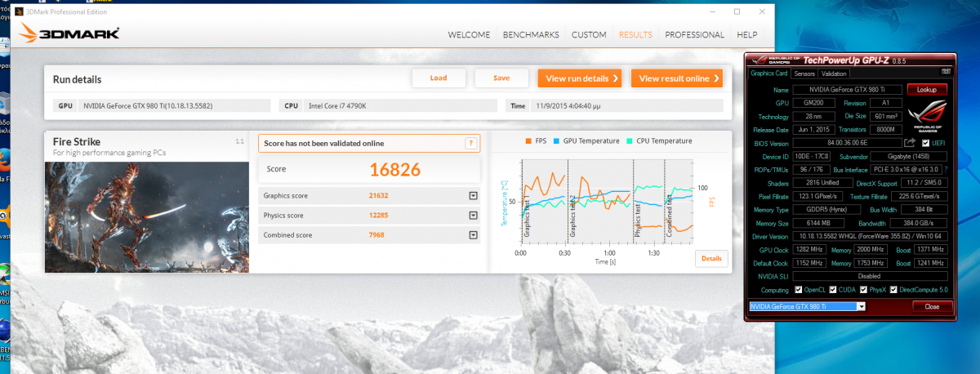
Task: Click the green CPU Temperature legend swatch
Action: pyautogui.click(x=630, y=141)
